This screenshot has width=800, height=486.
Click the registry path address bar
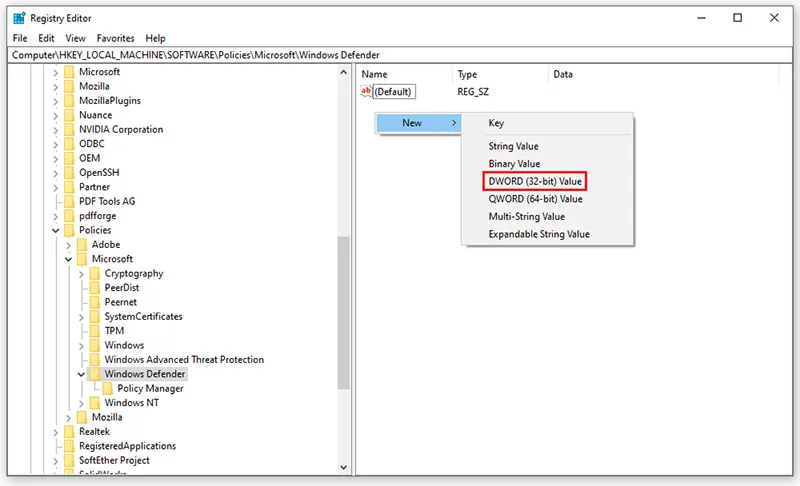(400, 55)
